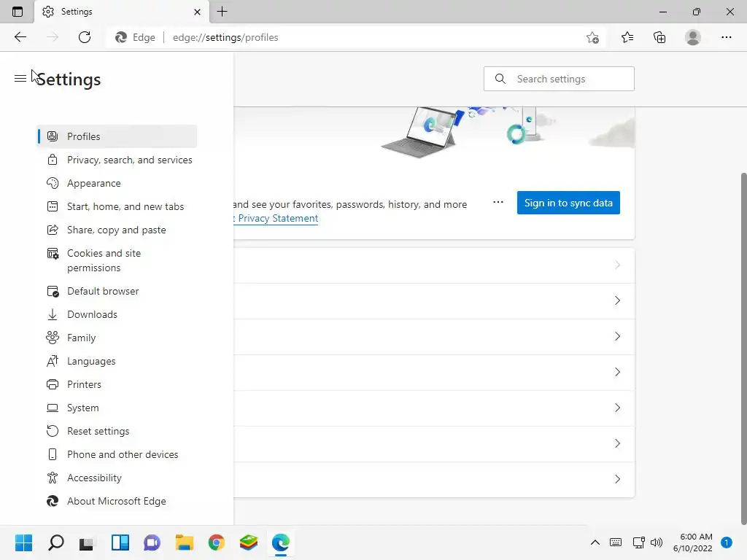This screenshot has height=560, width=747.
Task: Go to Downloads settings
Action: tap(117, 314)
